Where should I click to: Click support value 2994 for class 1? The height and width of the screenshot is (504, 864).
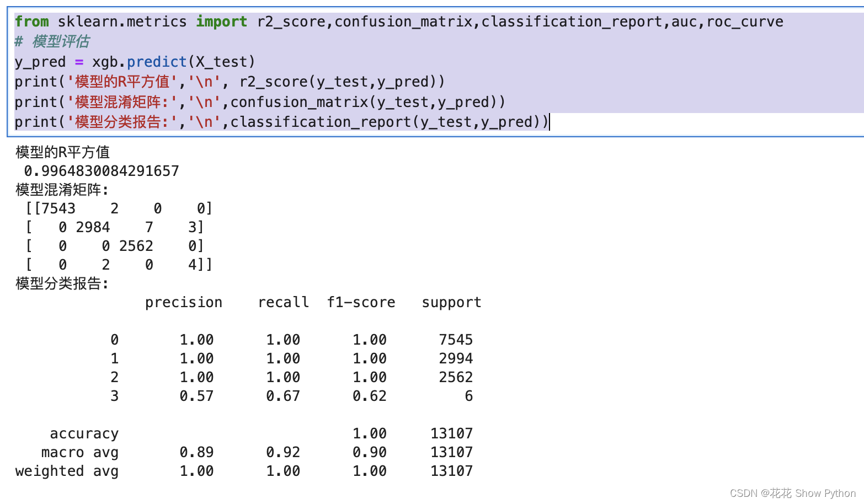(456, 358)
